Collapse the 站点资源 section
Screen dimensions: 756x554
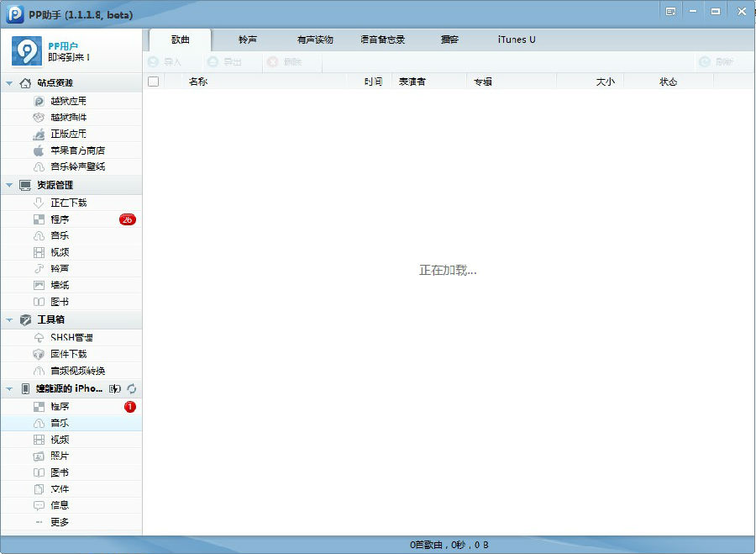8,83
